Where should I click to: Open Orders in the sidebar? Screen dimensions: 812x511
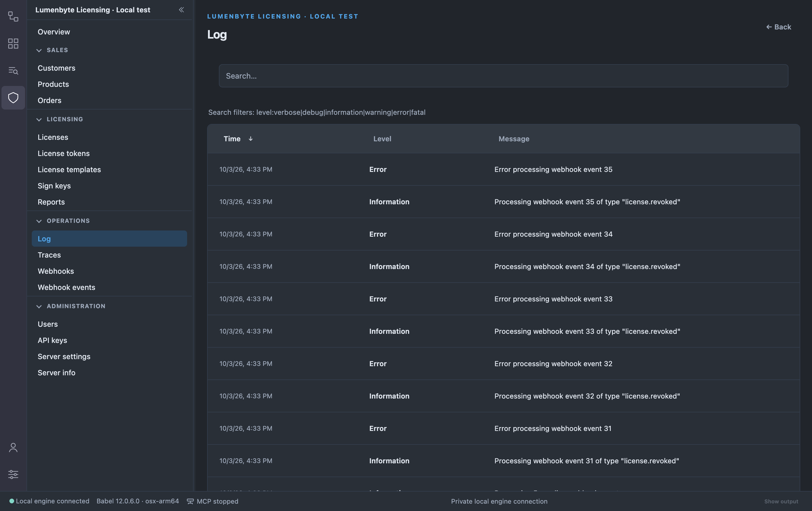pyautogui.click(x=109, y=100)
